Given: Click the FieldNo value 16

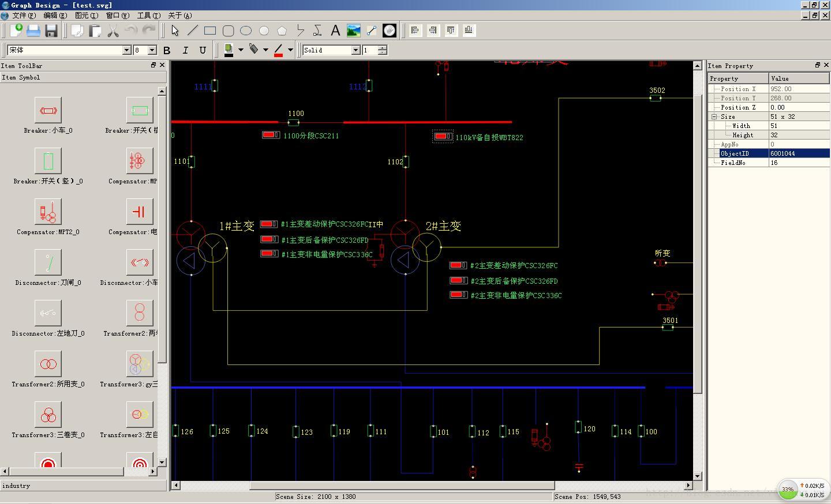Looking at the screenshot, I should [799, 163].
